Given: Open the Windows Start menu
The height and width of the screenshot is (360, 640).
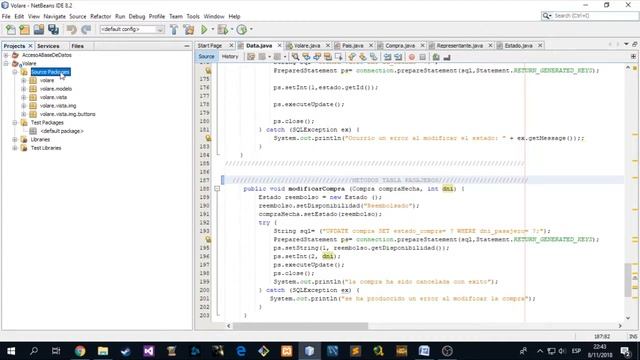Looking at the screenshot, I should 11,351.
